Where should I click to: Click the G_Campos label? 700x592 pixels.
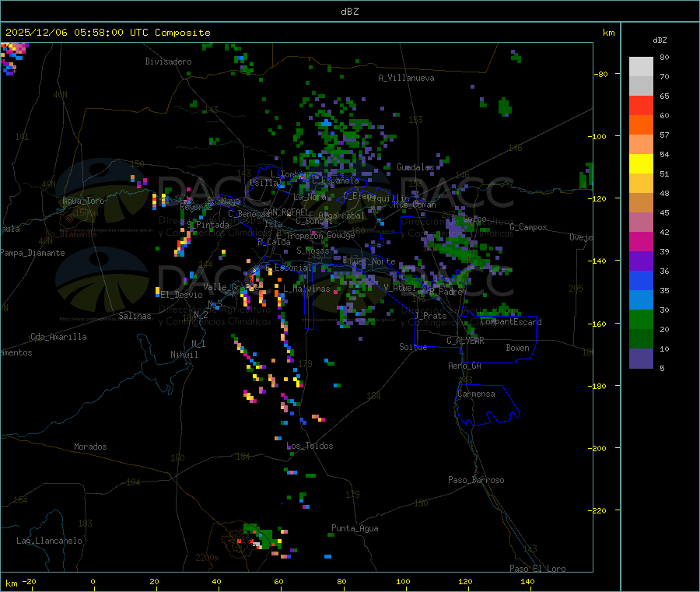point(528,228)
